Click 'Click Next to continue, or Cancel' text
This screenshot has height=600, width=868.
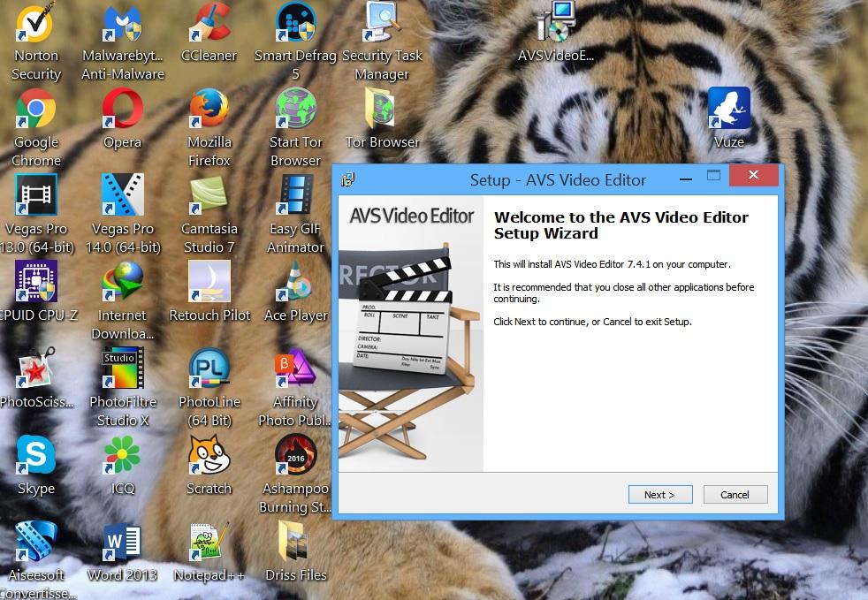tap(592, 322)
